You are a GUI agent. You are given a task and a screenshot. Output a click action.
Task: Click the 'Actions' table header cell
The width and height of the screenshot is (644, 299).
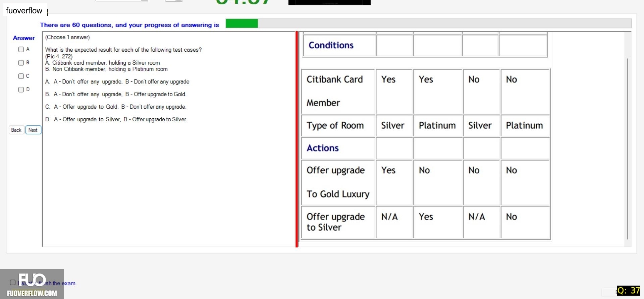pos(338,148)
